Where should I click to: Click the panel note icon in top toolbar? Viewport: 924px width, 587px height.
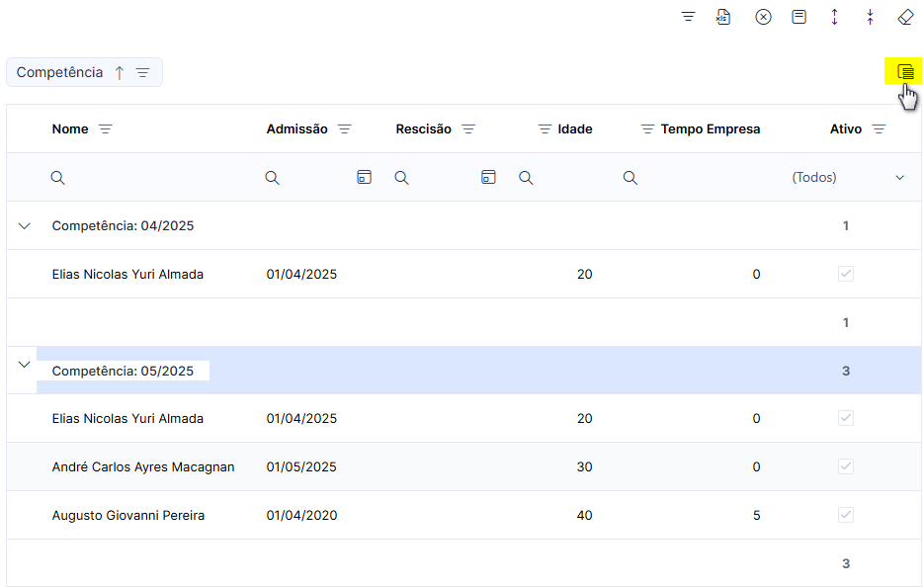(x=799, y=17)
